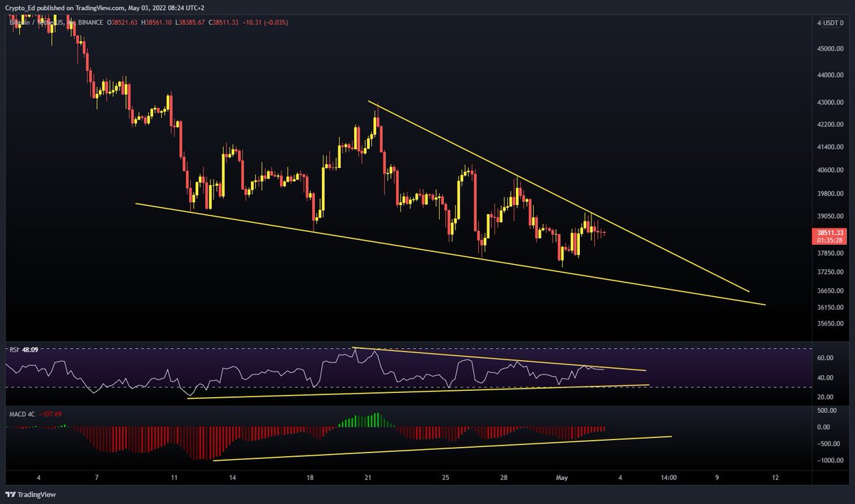Viewport: 855px width, 504px height.
Task: Click the 14:00 label on time axis
Action: [668, 478]
